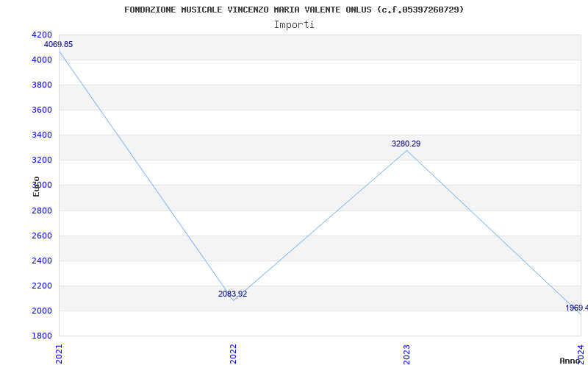Select the 2024 x-axis year label

tap(581, 354)
